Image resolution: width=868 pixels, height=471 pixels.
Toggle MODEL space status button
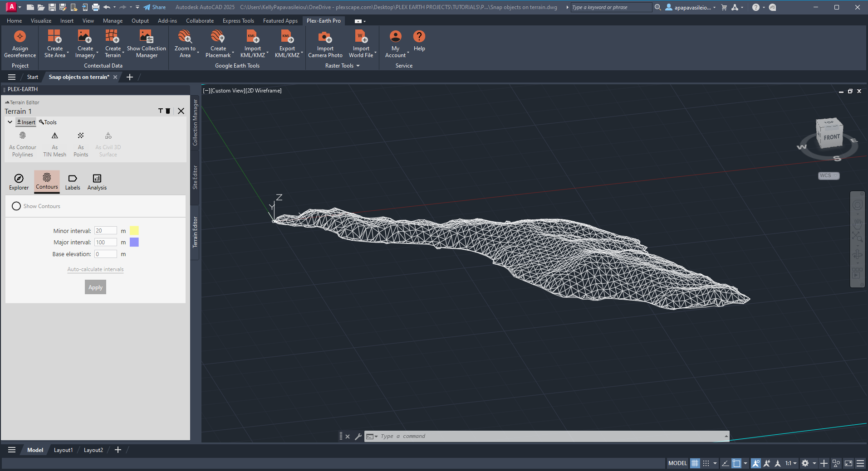pos(677,463)
